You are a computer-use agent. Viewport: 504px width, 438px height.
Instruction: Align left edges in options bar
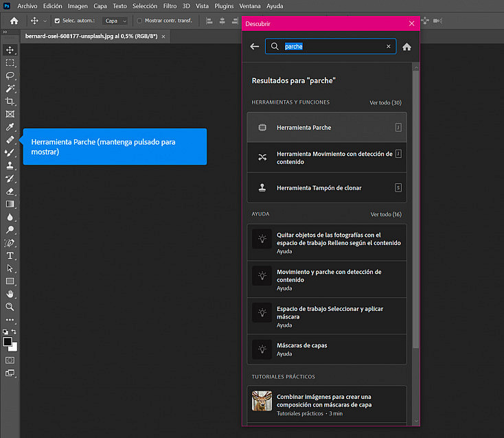[209, 21]
